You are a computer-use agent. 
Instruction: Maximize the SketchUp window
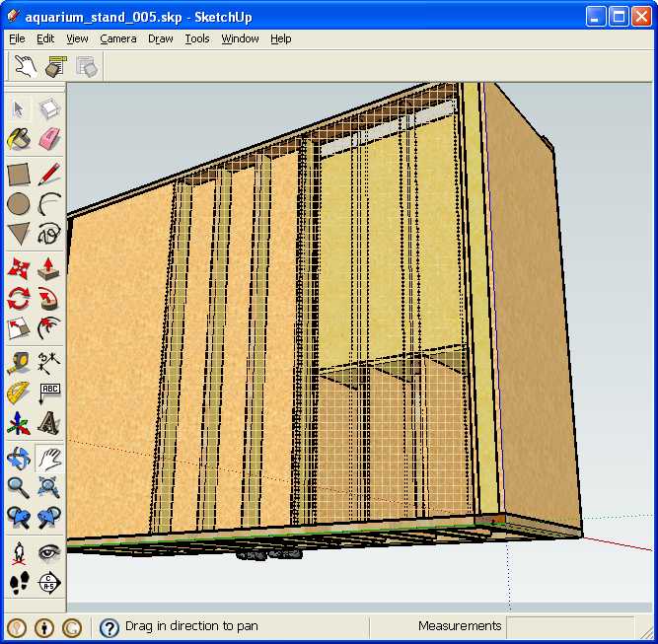coord(619,17)
